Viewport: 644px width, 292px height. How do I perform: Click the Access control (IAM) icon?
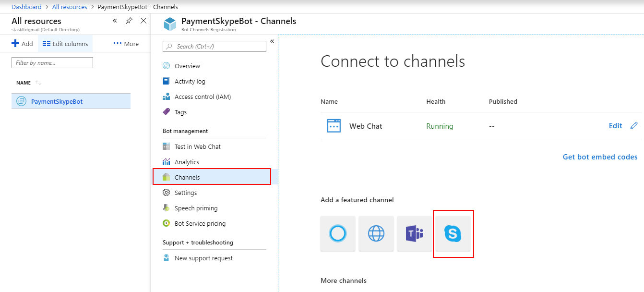167,97
